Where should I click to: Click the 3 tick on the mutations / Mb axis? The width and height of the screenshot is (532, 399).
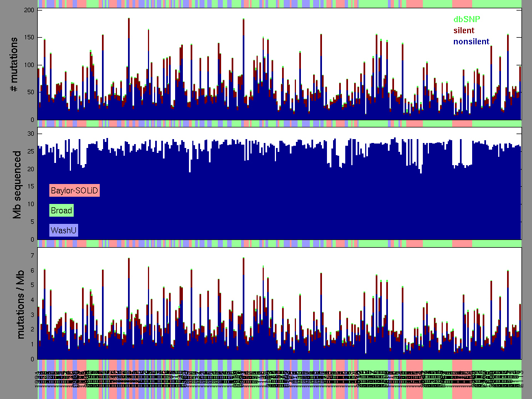[x=33, y=315]
